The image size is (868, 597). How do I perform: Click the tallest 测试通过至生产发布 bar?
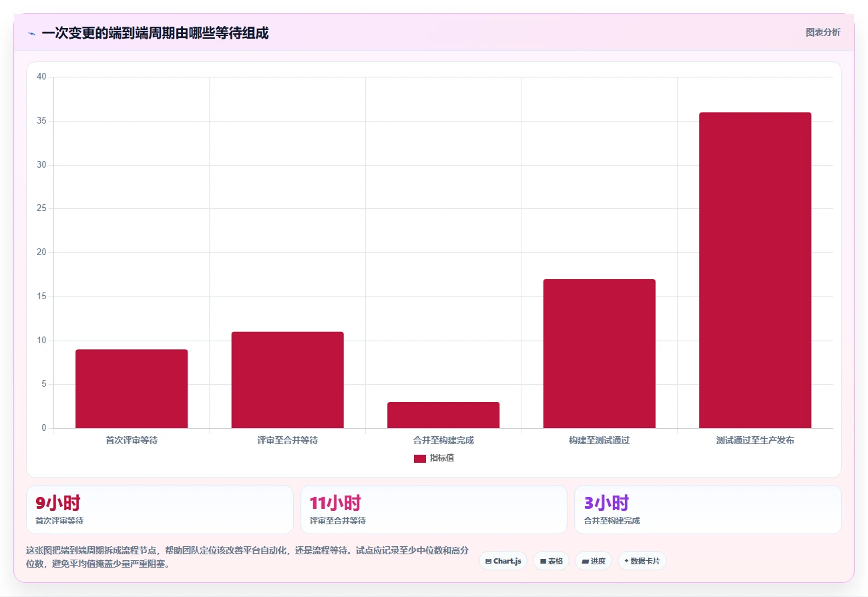(x=755, y=270)
